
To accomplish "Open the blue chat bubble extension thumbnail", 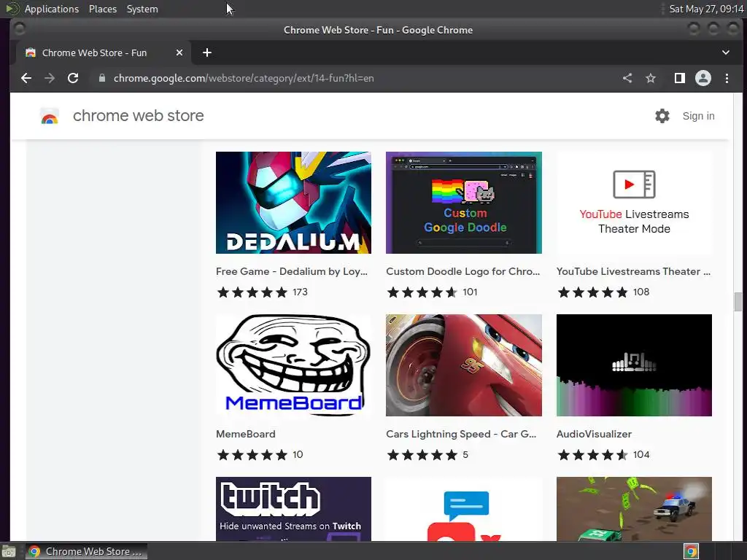I will coord(463,508).
